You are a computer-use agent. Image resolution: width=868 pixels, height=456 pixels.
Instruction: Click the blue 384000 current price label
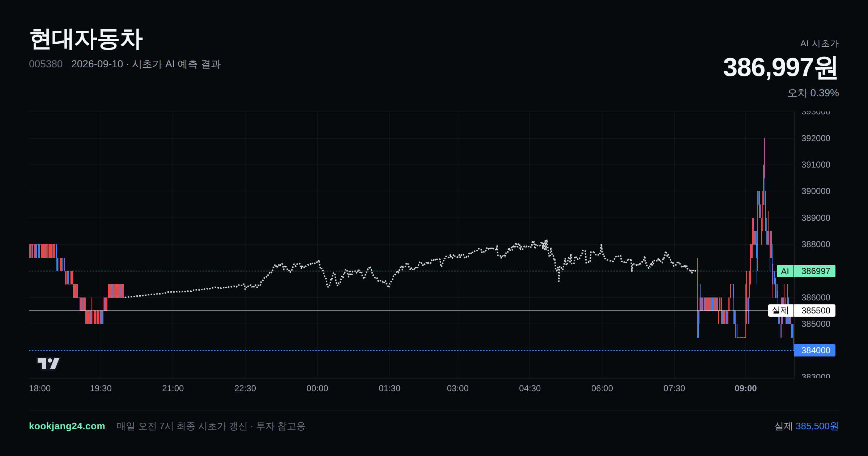815,350
